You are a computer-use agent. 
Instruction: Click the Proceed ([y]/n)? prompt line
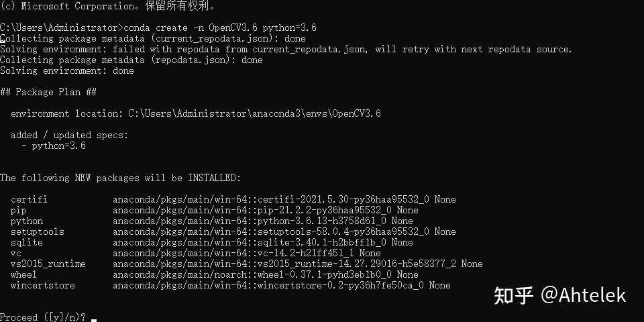pos(43,317)
